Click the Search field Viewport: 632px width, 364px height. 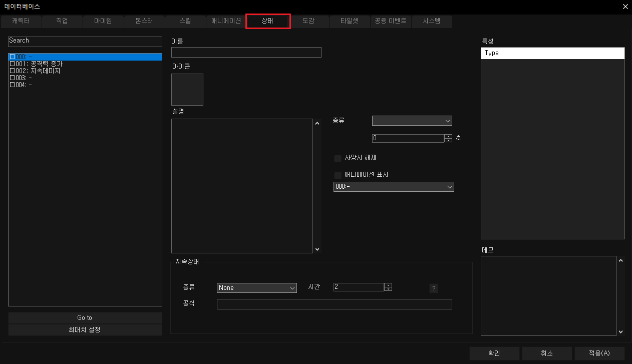pos(85,41)
